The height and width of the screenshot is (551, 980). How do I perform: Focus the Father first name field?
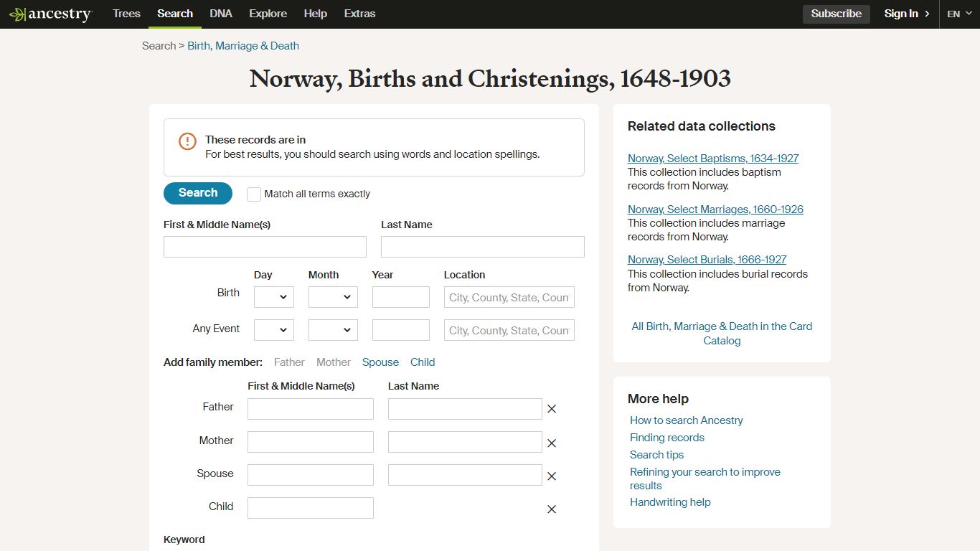click(311, 409)
